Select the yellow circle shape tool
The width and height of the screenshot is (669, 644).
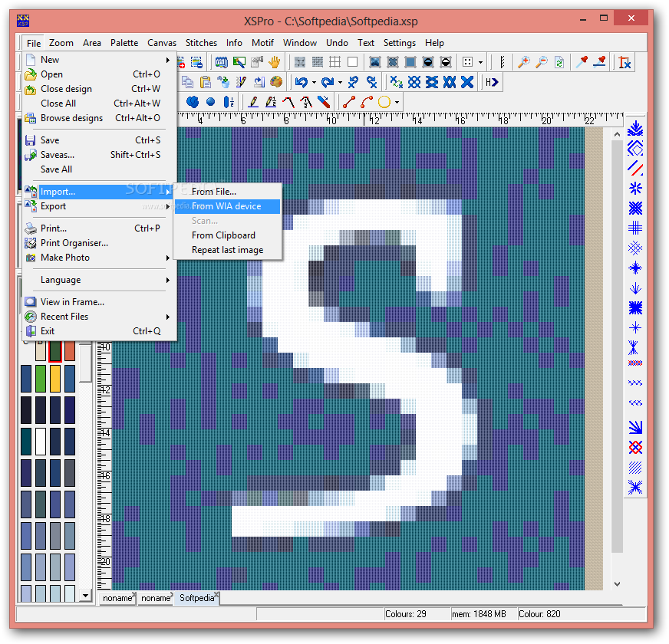click(384, 103)
